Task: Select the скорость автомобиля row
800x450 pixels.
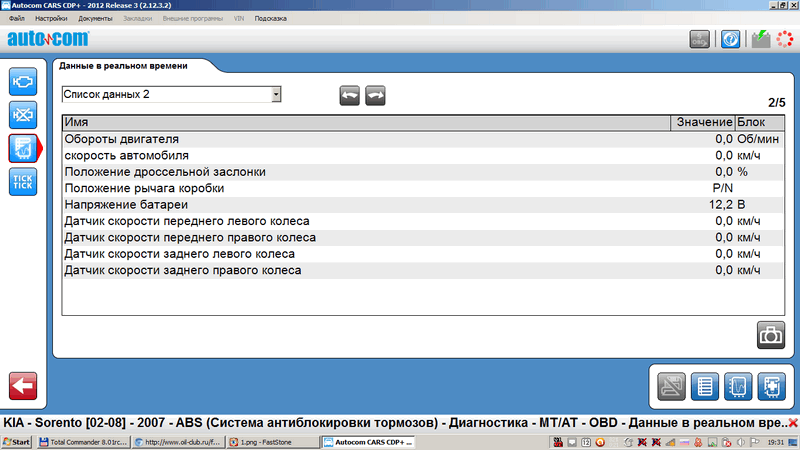Action: click(x=423, y=156)
